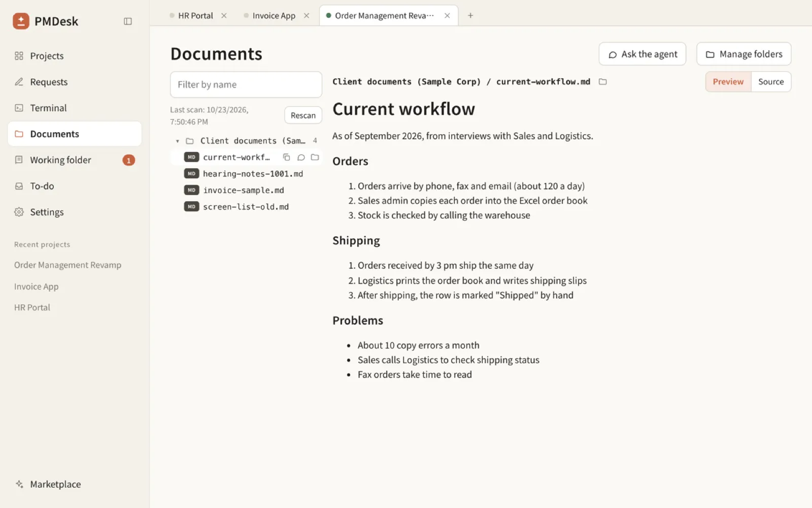812x508 pixels.
Task: Collapse the sidebar with the panel icon
Action: (128, 21)
